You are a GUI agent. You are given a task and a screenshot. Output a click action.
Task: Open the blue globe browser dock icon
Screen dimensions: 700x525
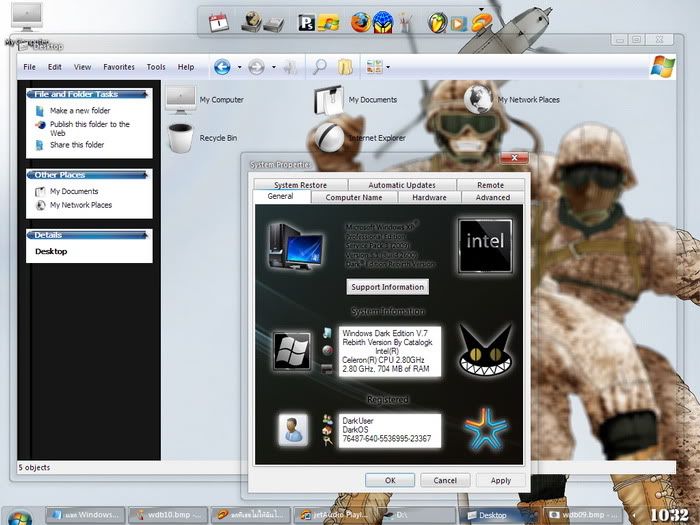383,22
